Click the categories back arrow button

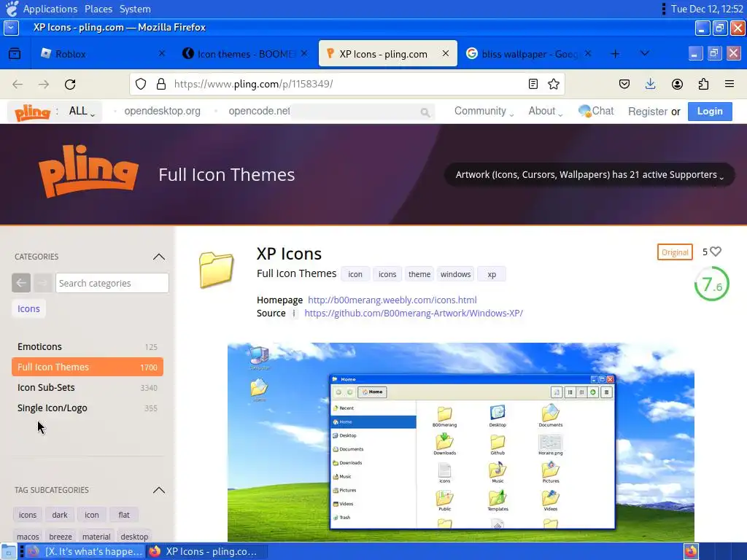(21, 283)
